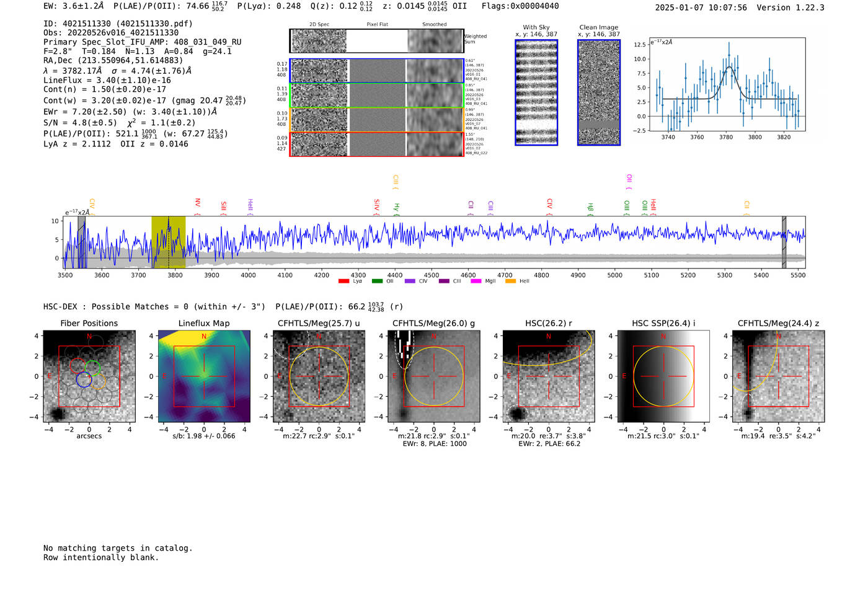Select the magenta MgII legend swatch
Screen dimensions: 868x591
pos(476,282)
